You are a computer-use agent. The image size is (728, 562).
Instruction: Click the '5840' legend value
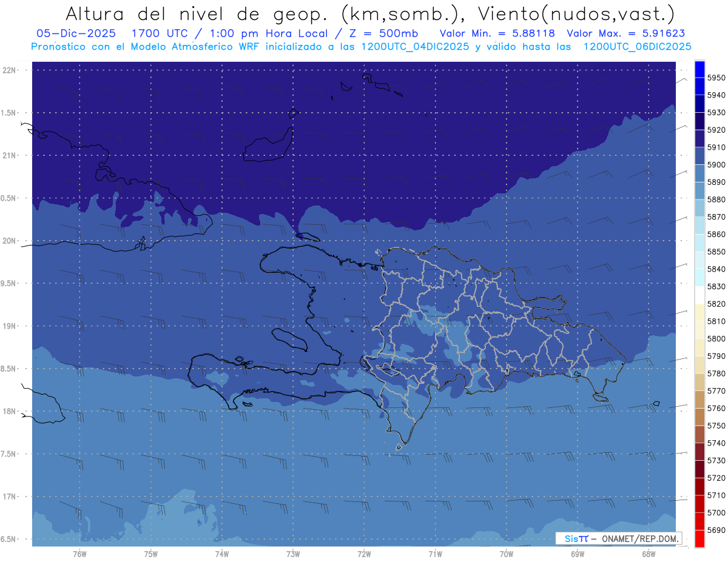[x=716, y=269]
